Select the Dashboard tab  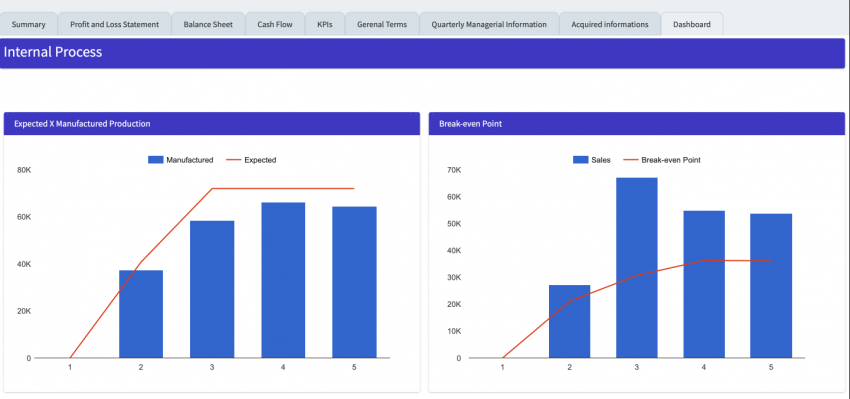[x=692, y=24]
